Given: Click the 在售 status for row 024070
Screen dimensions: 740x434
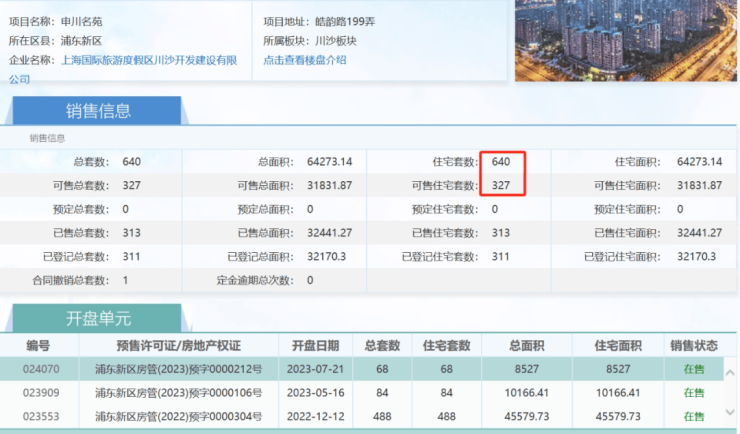Looking at the screenshot, I should tap(693, 366).
